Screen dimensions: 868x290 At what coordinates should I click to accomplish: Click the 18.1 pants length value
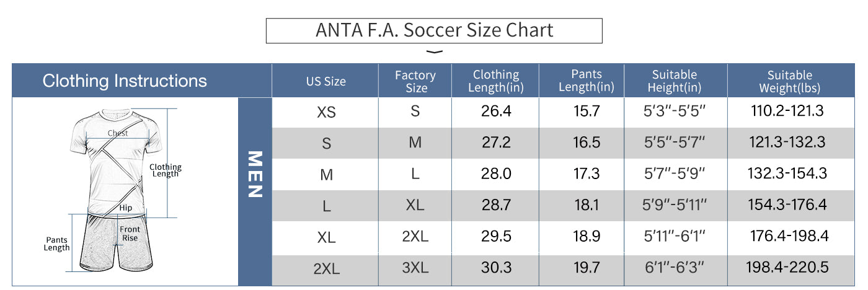(586, 205)
